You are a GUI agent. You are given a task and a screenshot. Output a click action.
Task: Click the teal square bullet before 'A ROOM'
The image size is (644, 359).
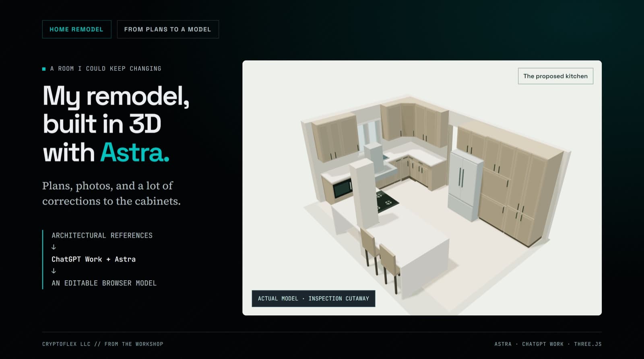click(x=44, y=69)
